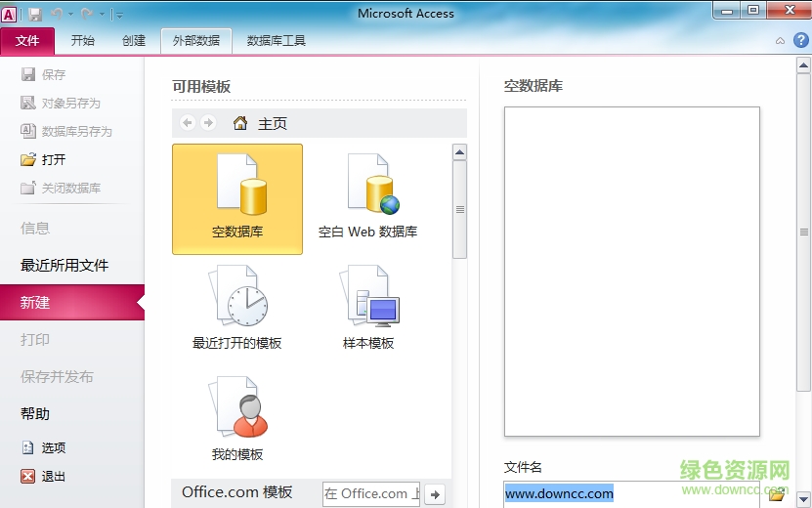Open 我的模板 personal templates icon
This screenshot has height=508, width=812.
237,415
